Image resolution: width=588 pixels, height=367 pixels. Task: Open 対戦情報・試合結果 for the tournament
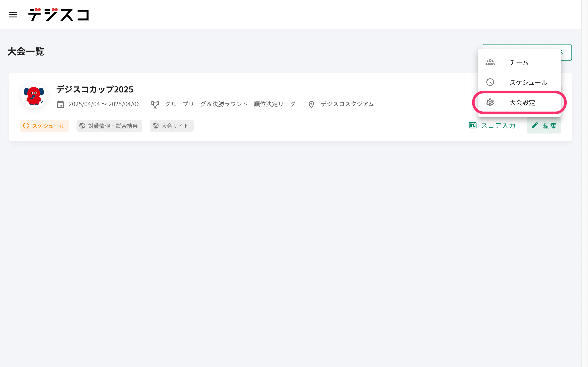109,125
